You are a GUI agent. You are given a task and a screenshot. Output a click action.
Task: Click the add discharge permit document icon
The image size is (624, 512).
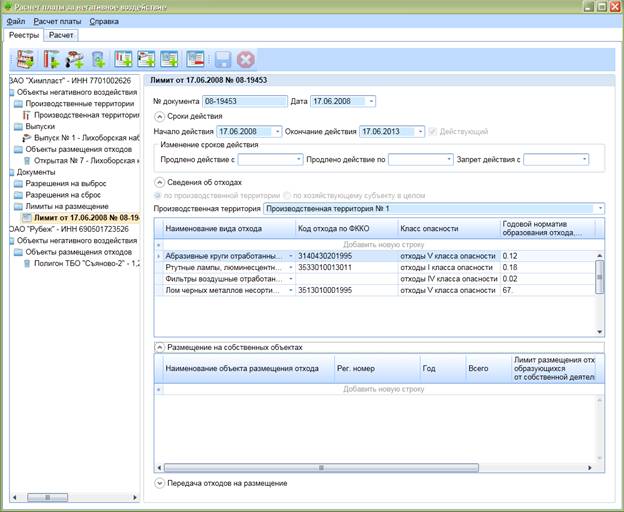coord(146,59)
